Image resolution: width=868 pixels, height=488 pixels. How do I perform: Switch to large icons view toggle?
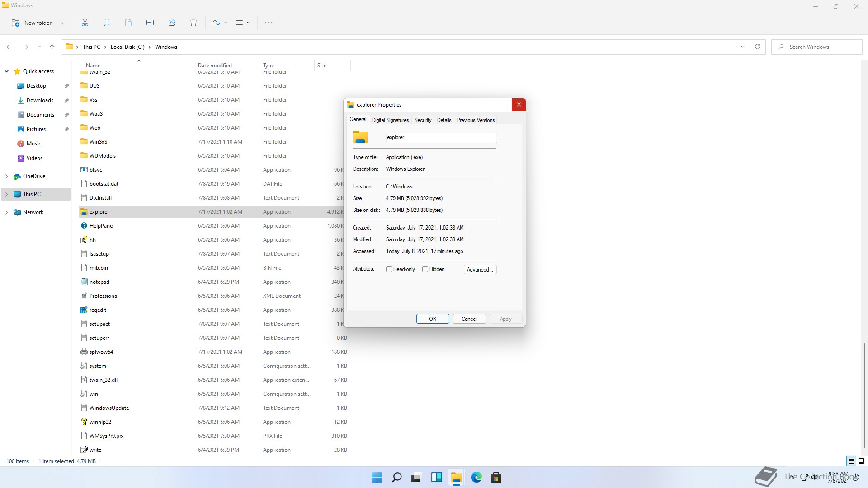pyautogui.click(x=861, y=461)
